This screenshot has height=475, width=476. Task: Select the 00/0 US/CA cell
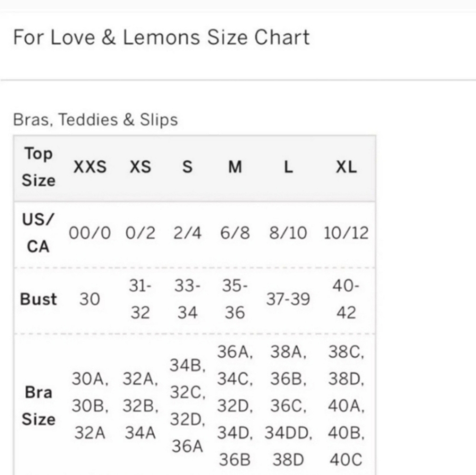[x=90, y=233]
